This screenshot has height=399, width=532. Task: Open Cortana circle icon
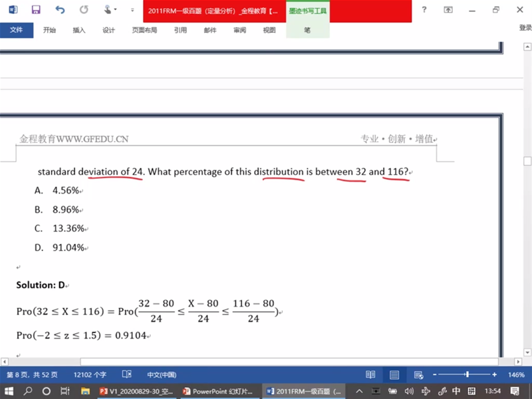coord(47,391)
